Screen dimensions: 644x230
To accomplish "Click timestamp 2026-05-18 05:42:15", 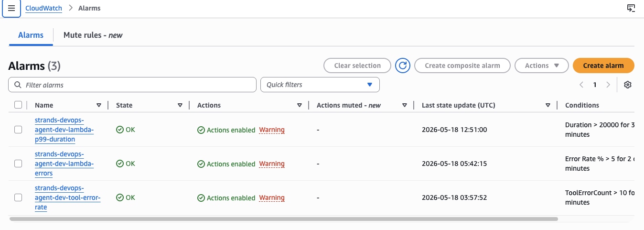I will click(454, 164).
